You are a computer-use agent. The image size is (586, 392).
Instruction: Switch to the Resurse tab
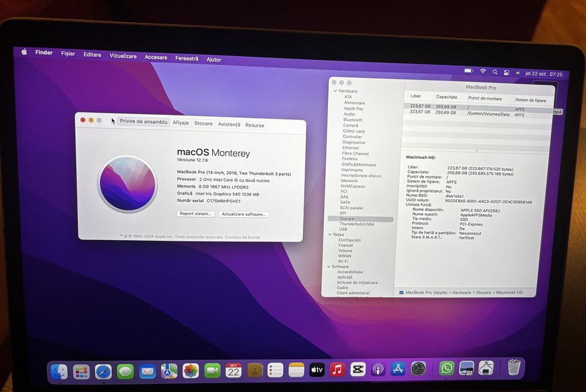[254, 125]
